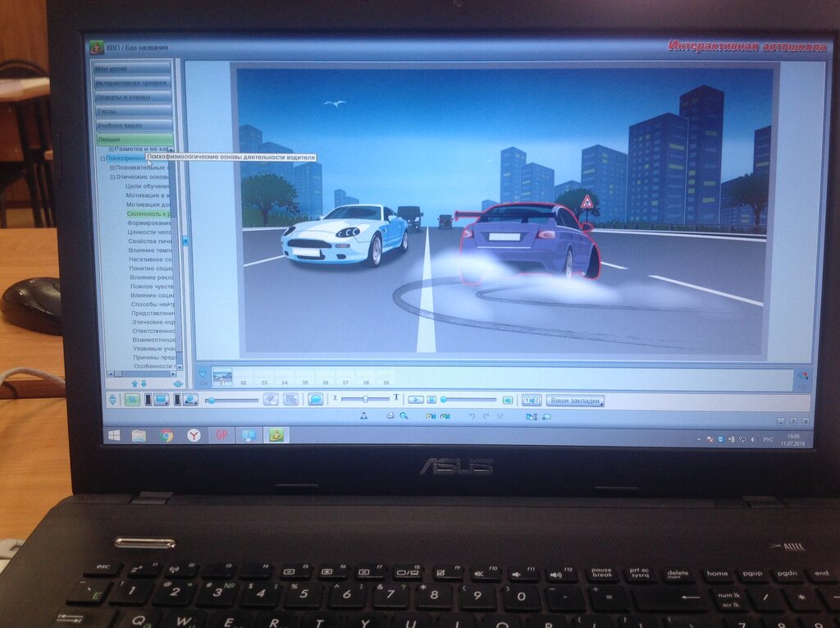Select the 'Этические нор...' lecture item

(153, 322)
